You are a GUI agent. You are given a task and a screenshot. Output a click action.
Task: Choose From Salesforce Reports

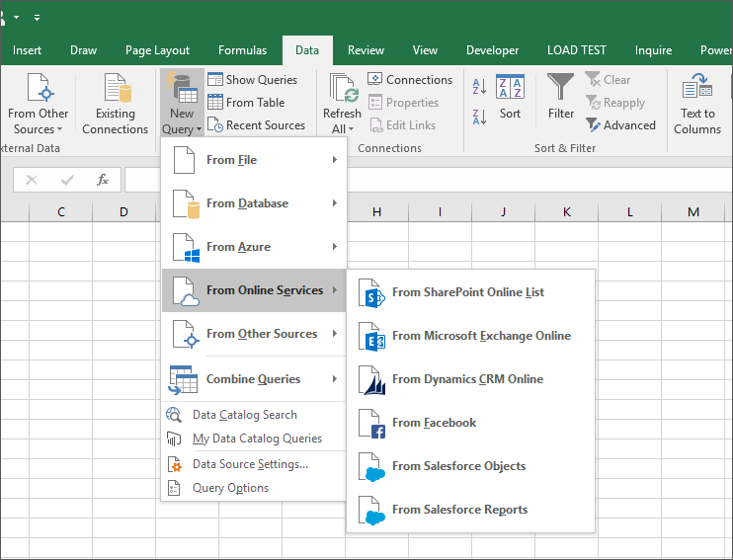pos(471,510)
